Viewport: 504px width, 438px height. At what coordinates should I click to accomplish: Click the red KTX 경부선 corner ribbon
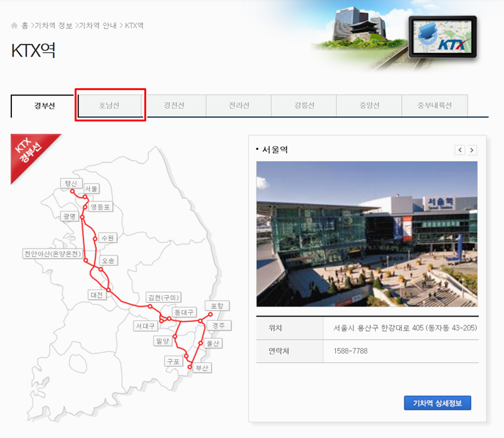pyautogui.click(x=30, y=154)
